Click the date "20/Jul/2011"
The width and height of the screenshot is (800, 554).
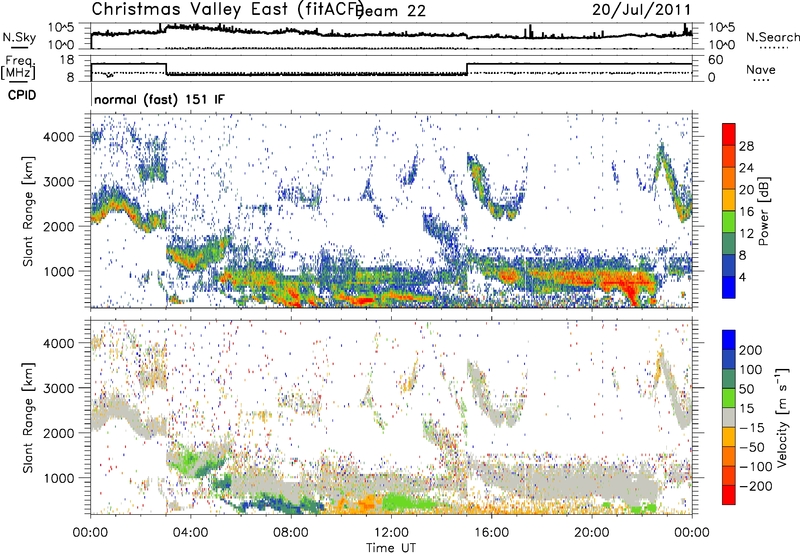click(x=641, y=10)
